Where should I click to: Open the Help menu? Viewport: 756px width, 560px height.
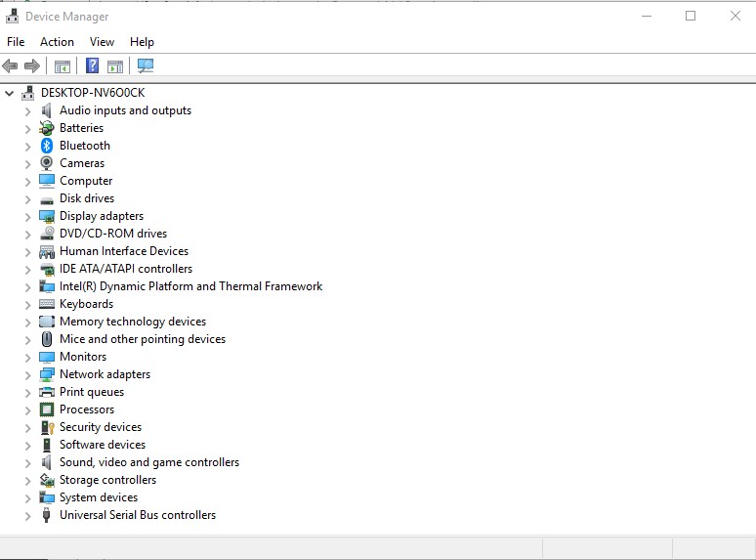click(x=142, y=42)
